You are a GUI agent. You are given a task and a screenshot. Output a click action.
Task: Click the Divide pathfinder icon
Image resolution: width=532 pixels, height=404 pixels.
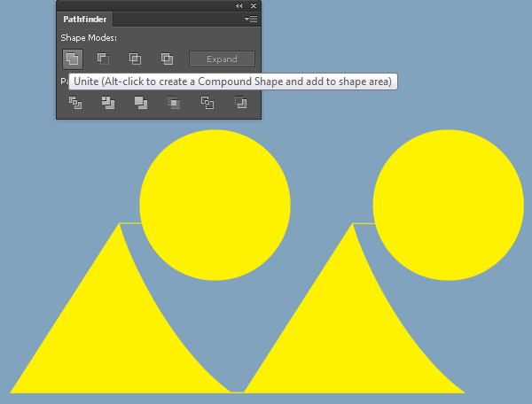(75, 103)
